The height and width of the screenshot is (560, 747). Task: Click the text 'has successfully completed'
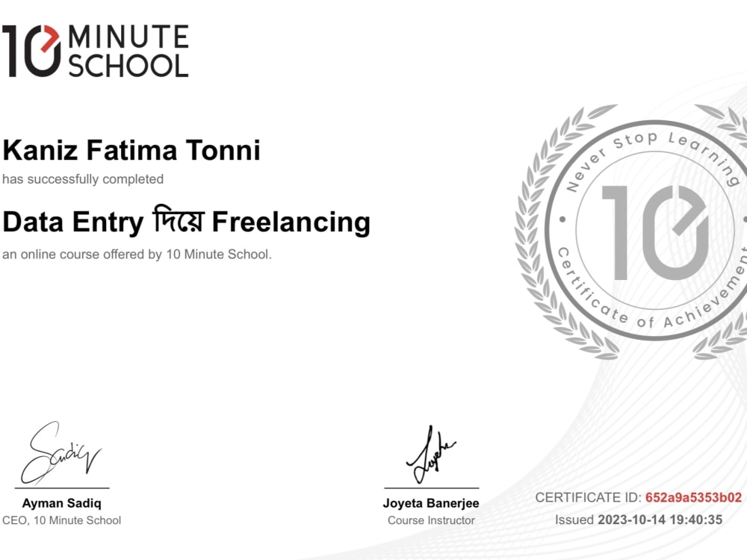[x=83, y=179]
